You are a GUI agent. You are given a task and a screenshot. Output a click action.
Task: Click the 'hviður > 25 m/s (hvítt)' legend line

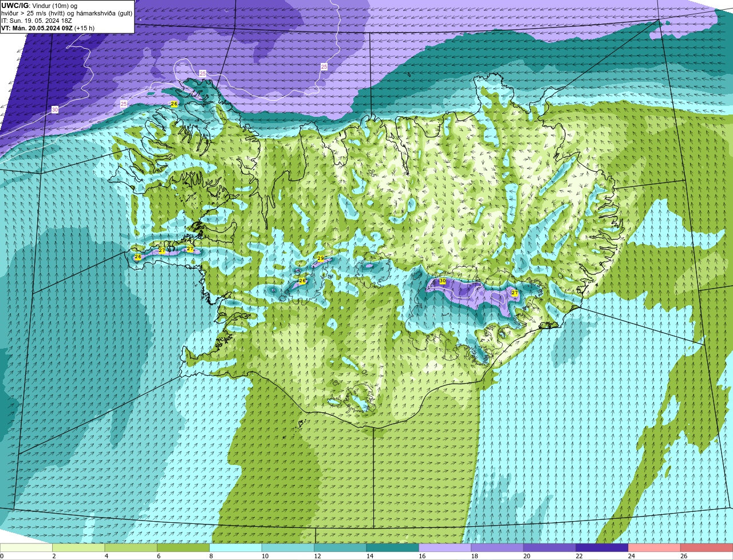34,13
